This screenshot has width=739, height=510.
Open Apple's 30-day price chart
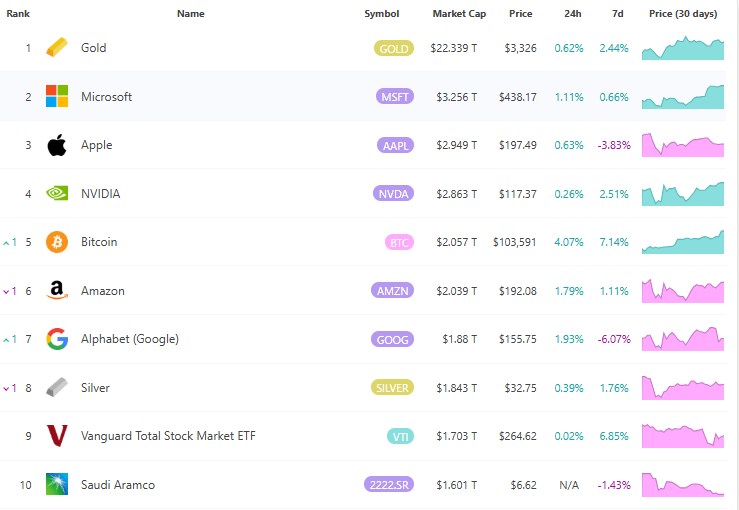pos(682,145)
